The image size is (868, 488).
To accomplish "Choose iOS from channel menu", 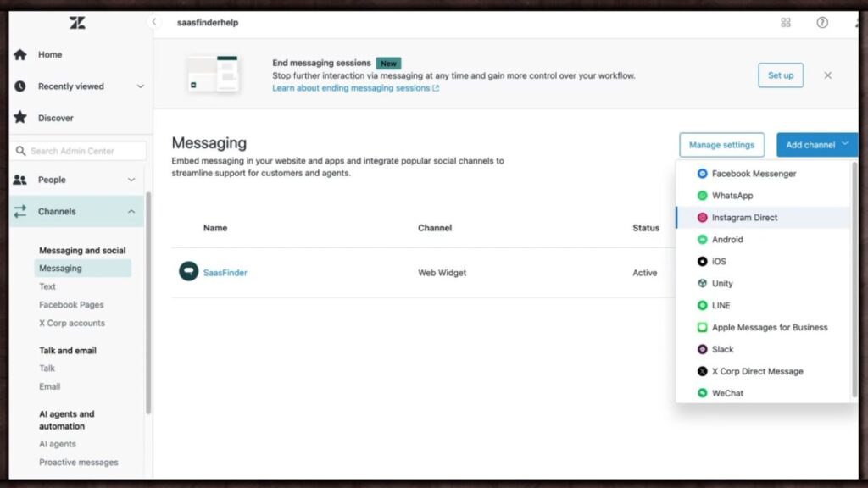I will (x=763, y=261).
